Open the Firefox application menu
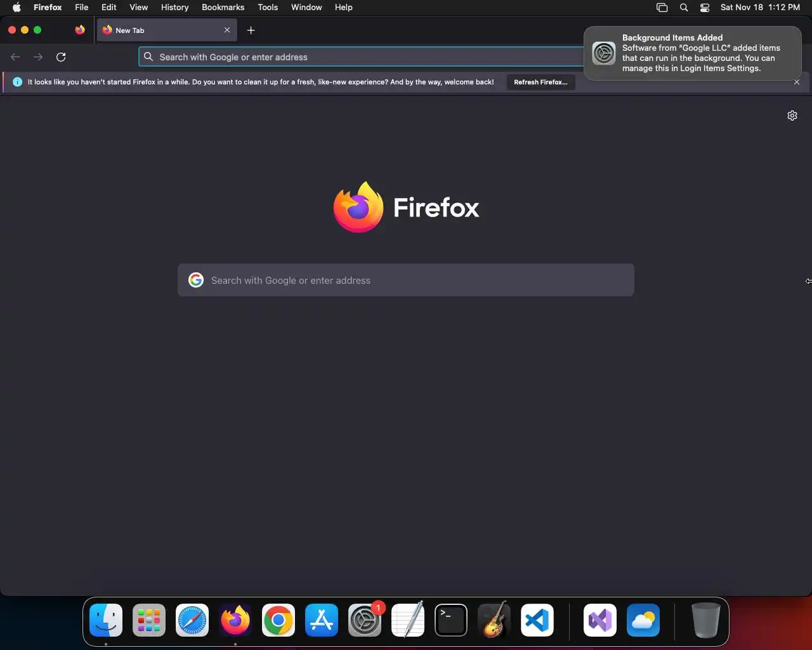812x650 pixels. [x=48, y=8]
